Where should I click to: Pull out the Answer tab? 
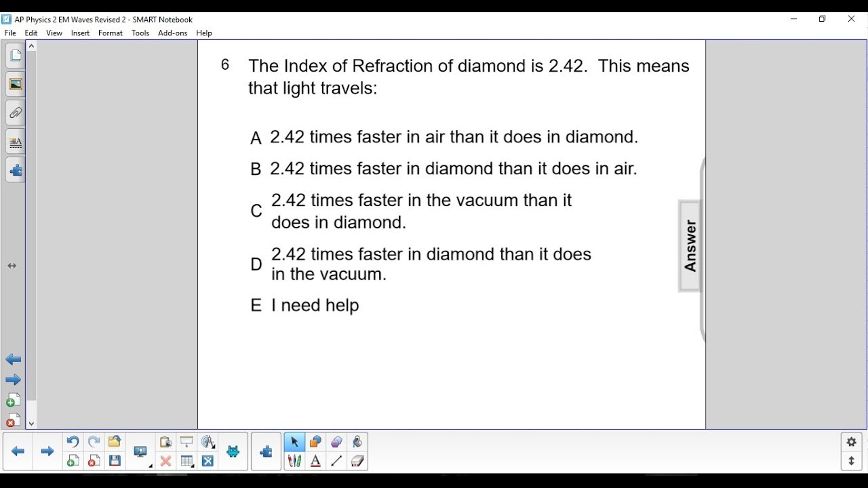point(690,246)
